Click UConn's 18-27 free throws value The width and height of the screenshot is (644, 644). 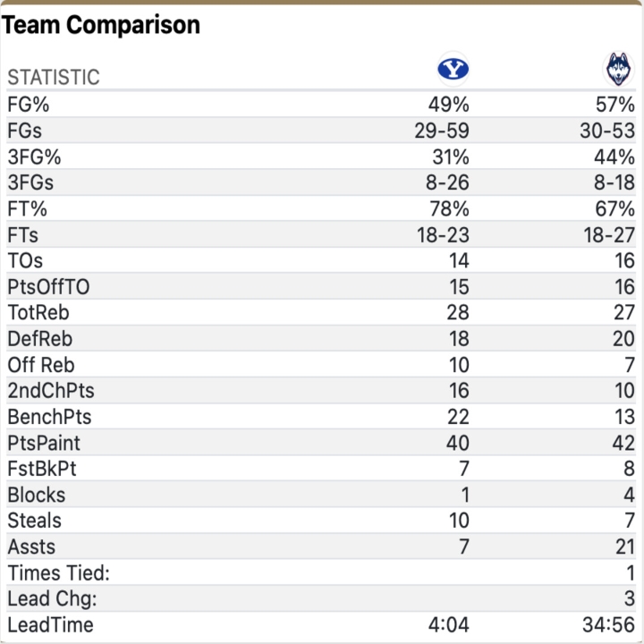(607, 234)
